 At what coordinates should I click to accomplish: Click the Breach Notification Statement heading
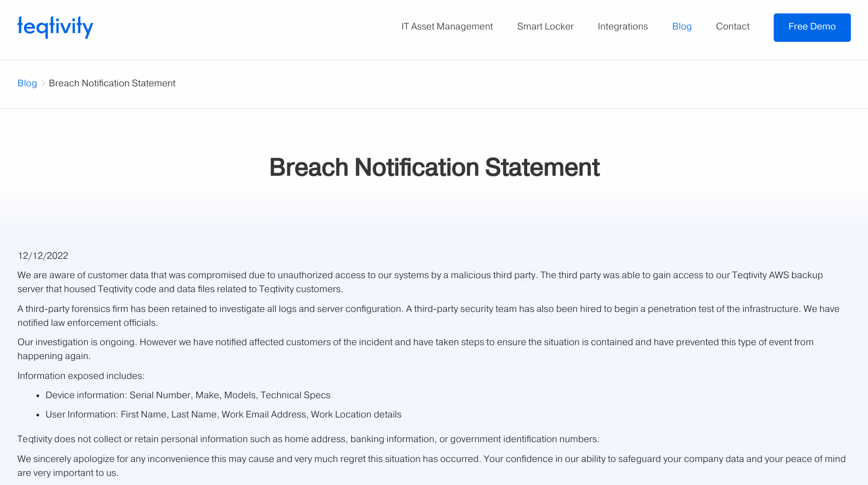434,167
